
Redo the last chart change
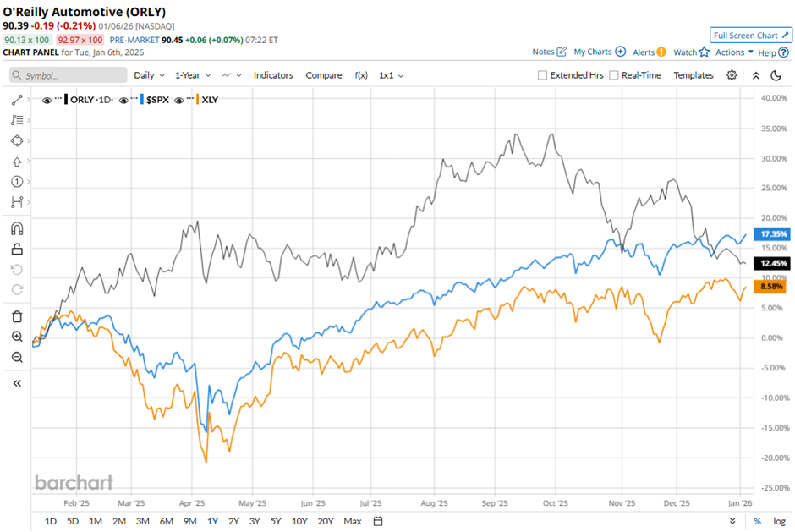pos(17,289)
